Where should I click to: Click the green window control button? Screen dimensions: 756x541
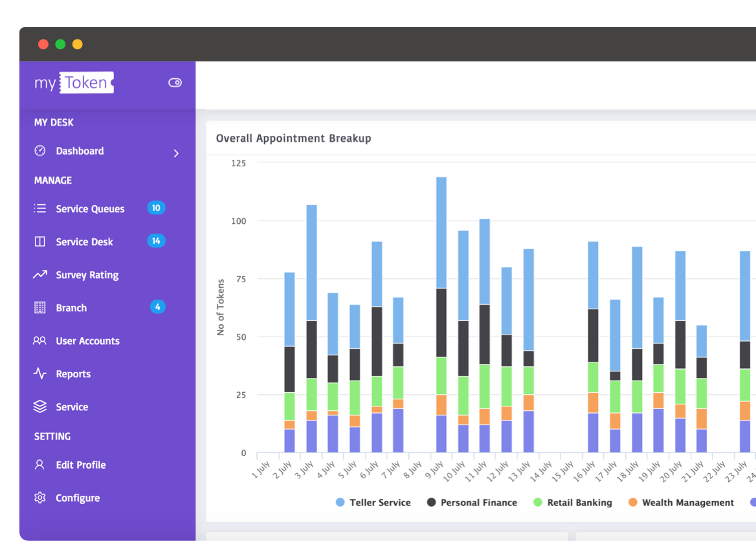point(60,45)
